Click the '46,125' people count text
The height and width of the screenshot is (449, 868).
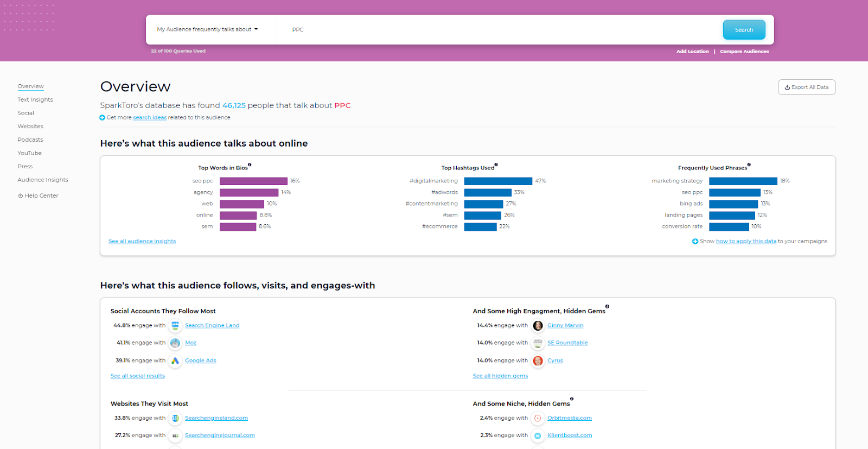[x=234, y=105]
